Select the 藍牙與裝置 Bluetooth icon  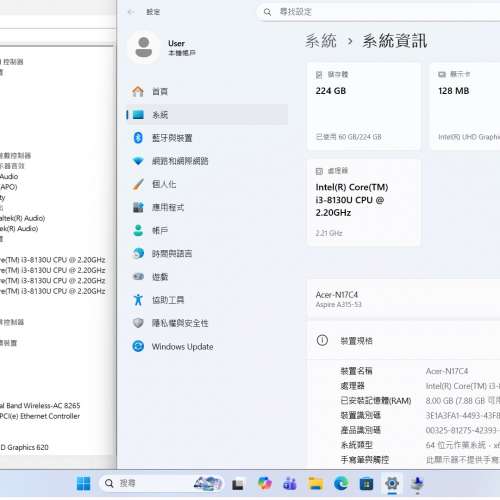pos(138,138)
